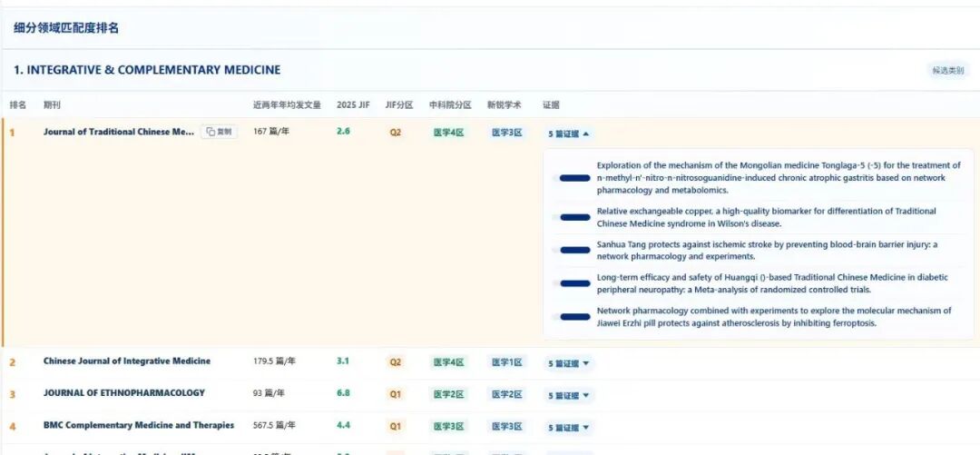Click the 4.4 JIF value

[x=343, y=425]
